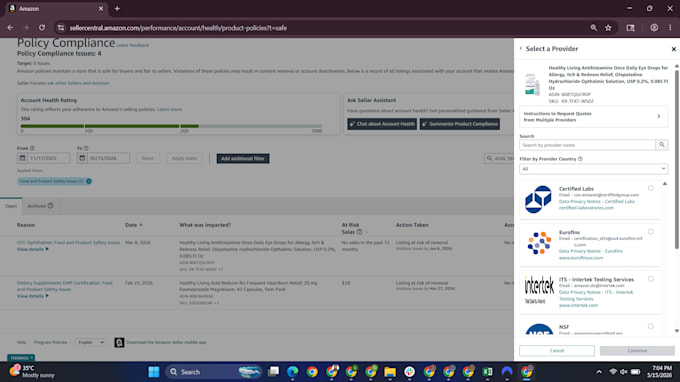Click Amazon Seller mobile app icon

(x=119, y=343)
